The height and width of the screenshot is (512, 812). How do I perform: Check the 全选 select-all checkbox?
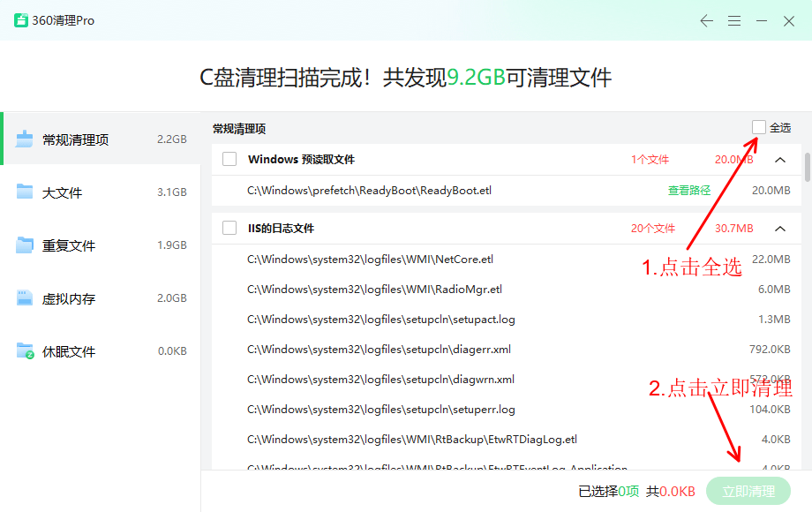pyautogui.click(x=759, y=128)
